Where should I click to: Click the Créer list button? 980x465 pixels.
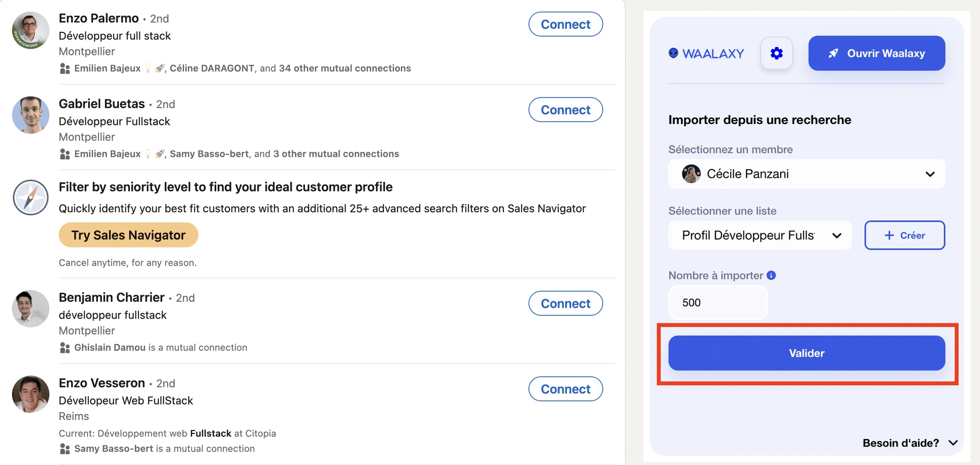click(x=905, y=235)
